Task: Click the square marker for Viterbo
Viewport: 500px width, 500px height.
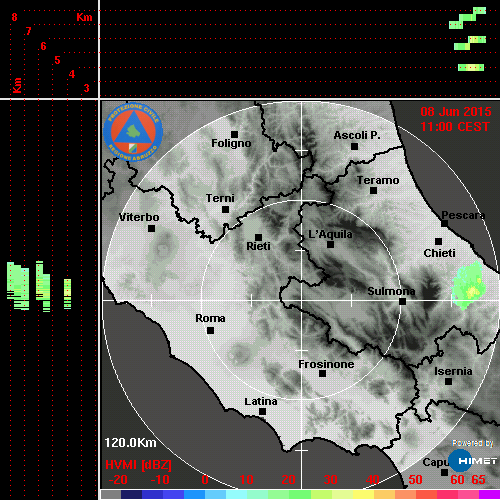Action: point(151,229)
